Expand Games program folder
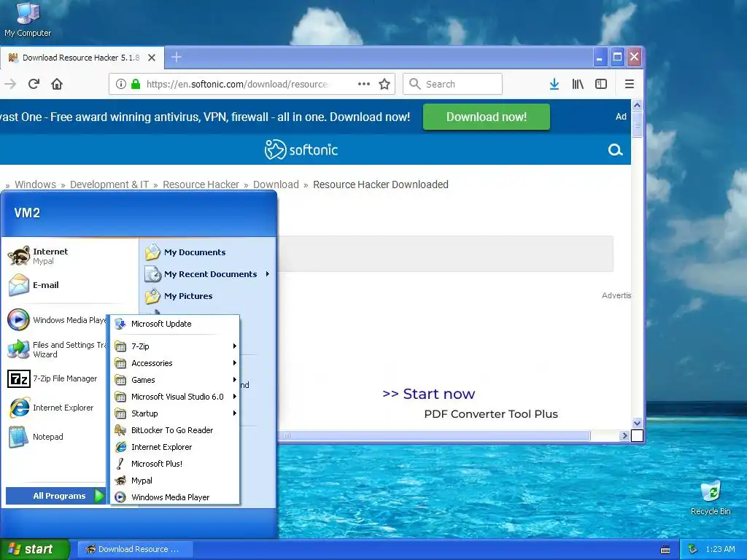This screenshot has width=747, height=560. pos(175,380)
